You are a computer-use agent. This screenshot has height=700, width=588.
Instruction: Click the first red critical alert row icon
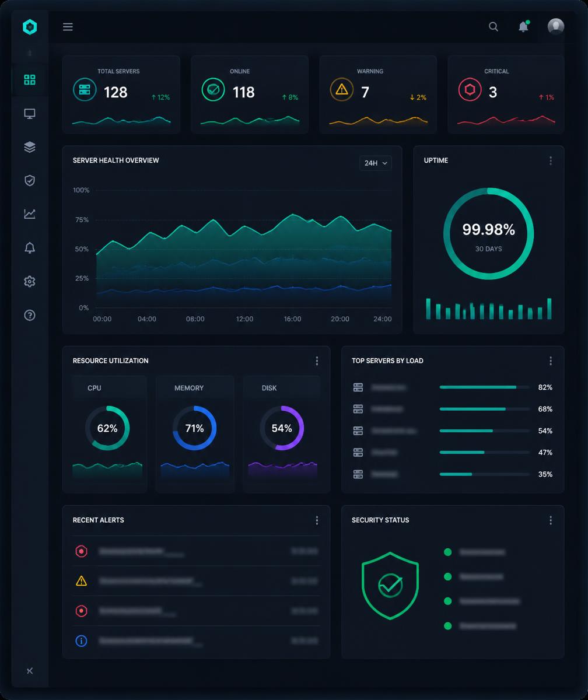pos(82,551)
